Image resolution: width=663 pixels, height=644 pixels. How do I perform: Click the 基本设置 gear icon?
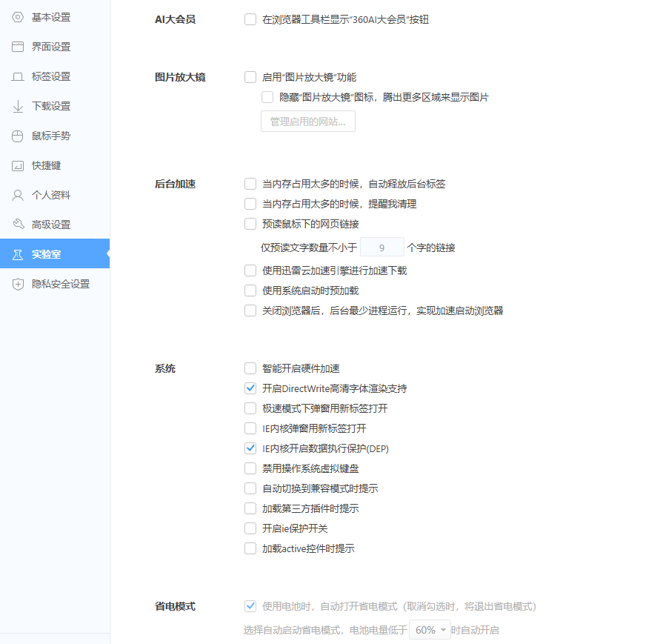tap(18, 17)
